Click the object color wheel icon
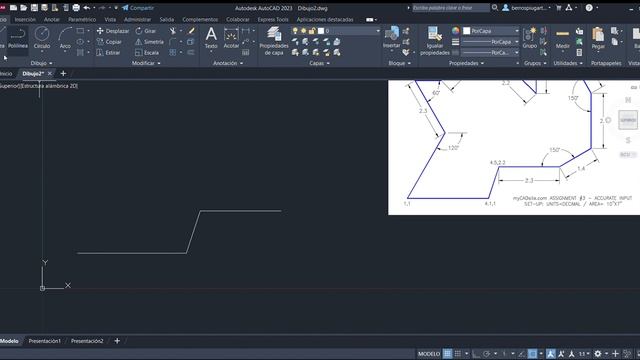The width and height of the screenshot is (640, 360). click(x=456, y=31)
